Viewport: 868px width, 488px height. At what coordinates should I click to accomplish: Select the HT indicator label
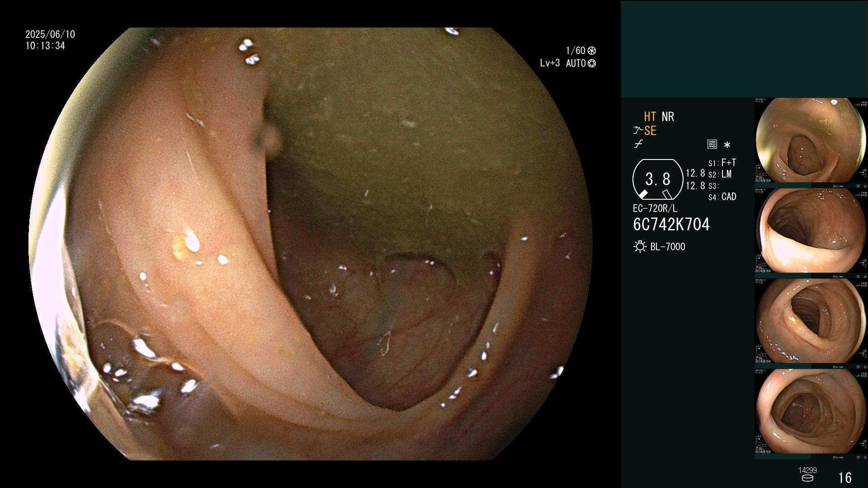[650, 117]
